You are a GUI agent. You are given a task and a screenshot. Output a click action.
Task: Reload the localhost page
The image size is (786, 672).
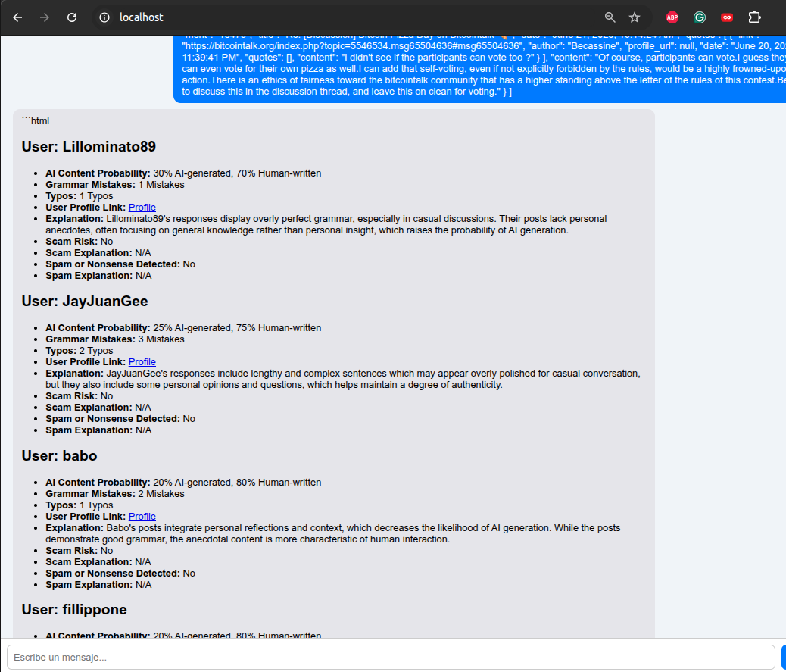click(x=72, y=17)
